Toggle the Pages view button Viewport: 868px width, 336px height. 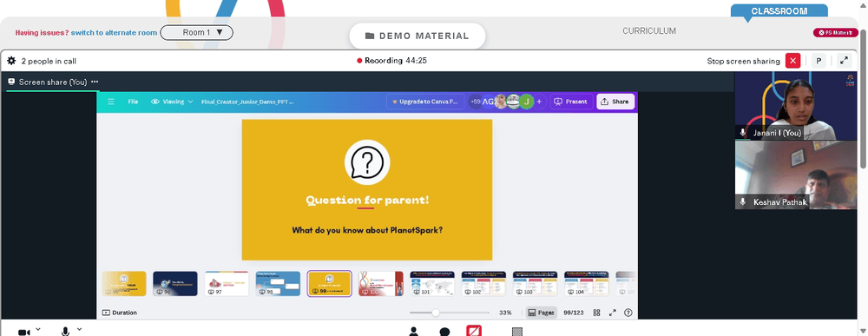(x=541, y=313)
